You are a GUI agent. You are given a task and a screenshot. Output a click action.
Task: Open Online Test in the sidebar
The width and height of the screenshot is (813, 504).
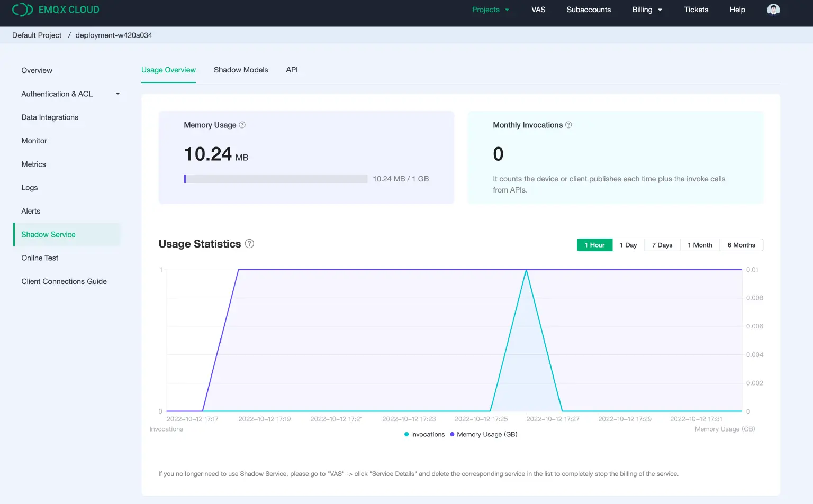point(40,258)
